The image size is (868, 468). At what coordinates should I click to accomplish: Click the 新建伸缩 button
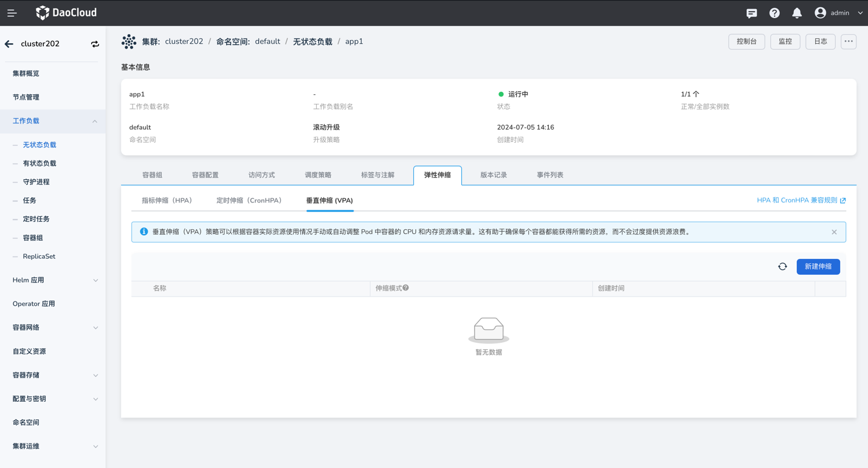point(818,267)
